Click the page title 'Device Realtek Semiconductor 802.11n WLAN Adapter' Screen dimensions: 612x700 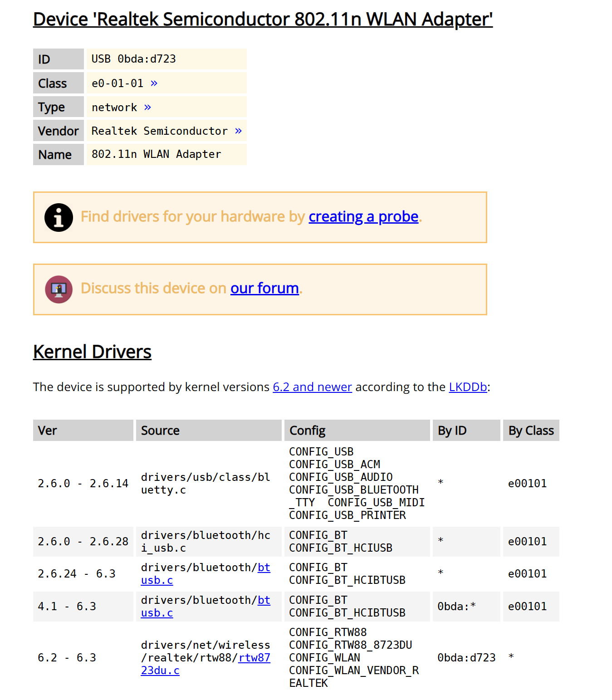pyautogui.click(x=263, y=20)
